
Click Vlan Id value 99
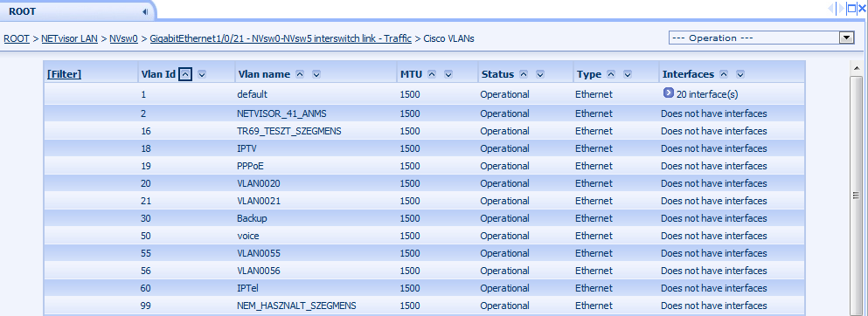pos(146,306)
